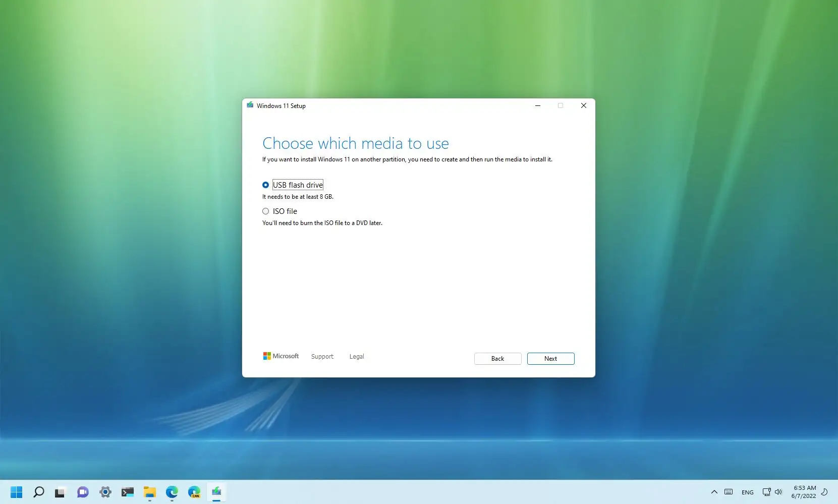Screen dimensions: 838x504
Task: Open the volume slider from system tray
Action: 778,492
